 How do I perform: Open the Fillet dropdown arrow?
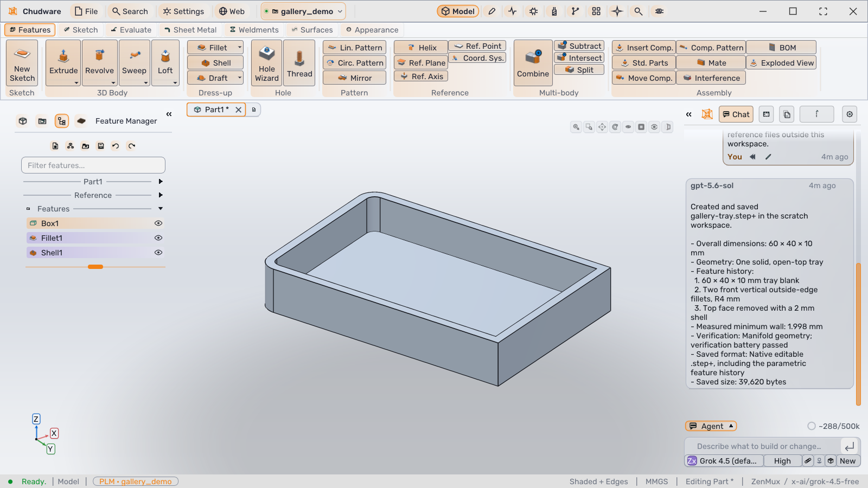[239, 48]
